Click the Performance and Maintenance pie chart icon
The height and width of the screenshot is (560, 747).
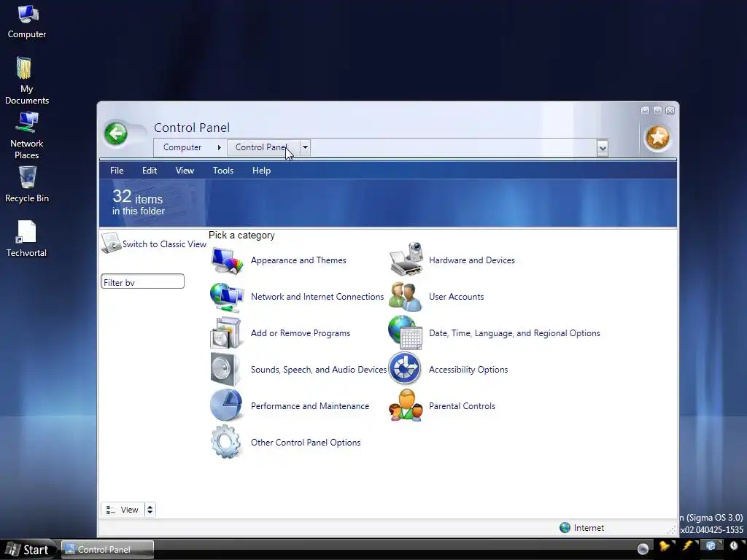click(226, 405)
